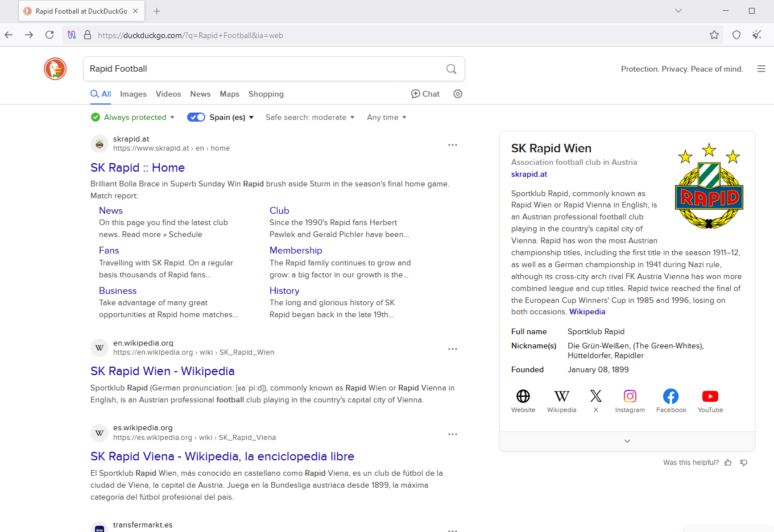This screenshot has width=774, height=532.
Task: Open new browser tab
Action: [x=157, y=11]
